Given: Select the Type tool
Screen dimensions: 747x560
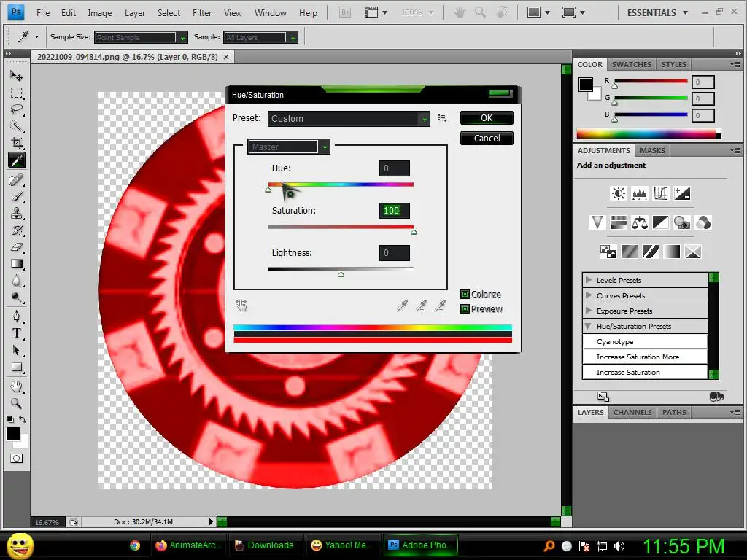Looking at the screenshot, I should coord(17,333).
